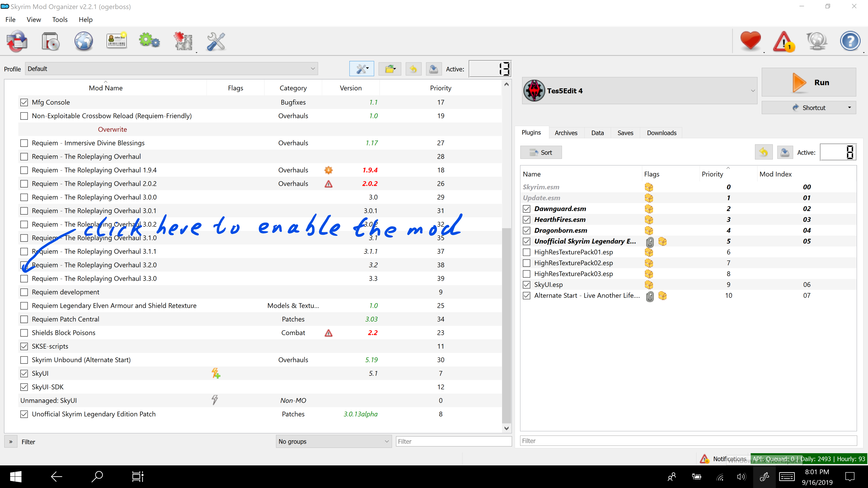Click the lightning conflict flag on SkyUI
This screenshot has height=488, width=868.
click(216, 373)
